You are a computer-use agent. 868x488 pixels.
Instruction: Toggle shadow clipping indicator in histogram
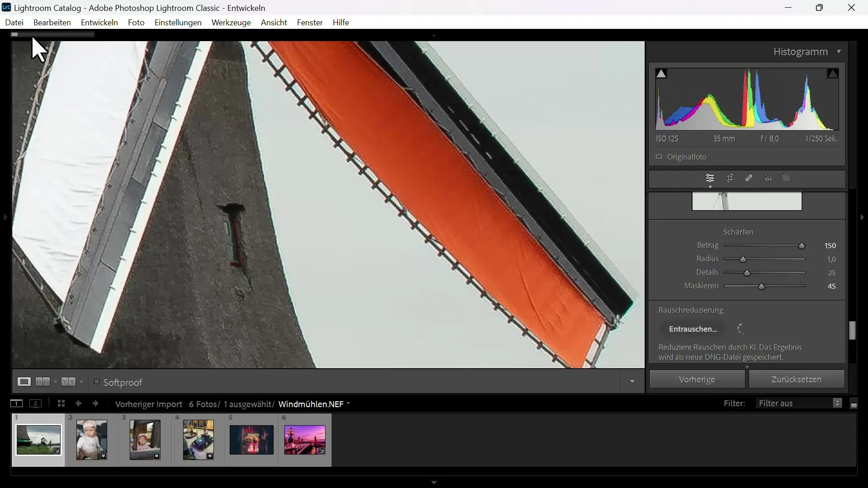(661, 74)
